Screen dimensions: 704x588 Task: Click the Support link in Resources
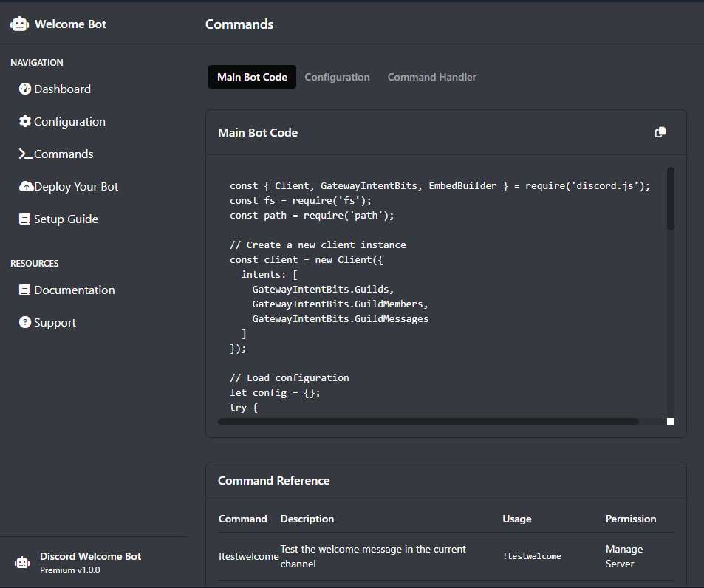point(55,323)
